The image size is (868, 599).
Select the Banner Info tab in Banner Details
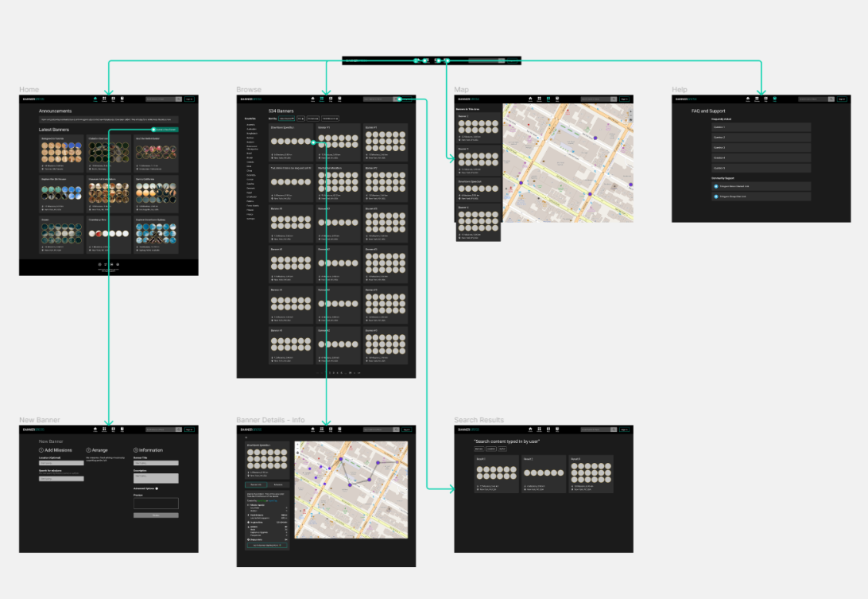(x=256, y=484)
